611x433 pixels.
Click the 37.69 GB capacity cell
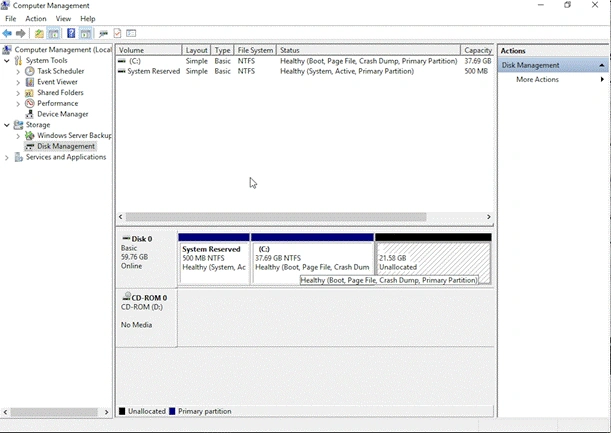pos(477,61)
